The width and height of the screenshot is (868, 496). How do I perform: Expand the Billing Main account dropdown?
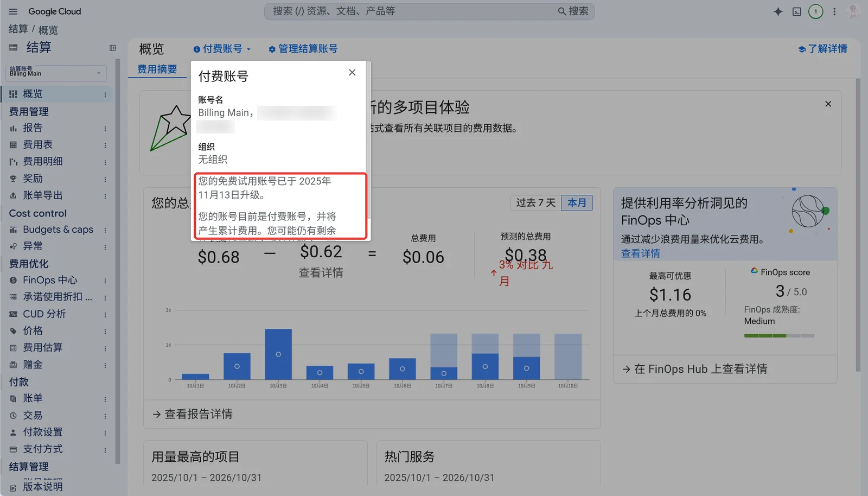coord(56,73)
